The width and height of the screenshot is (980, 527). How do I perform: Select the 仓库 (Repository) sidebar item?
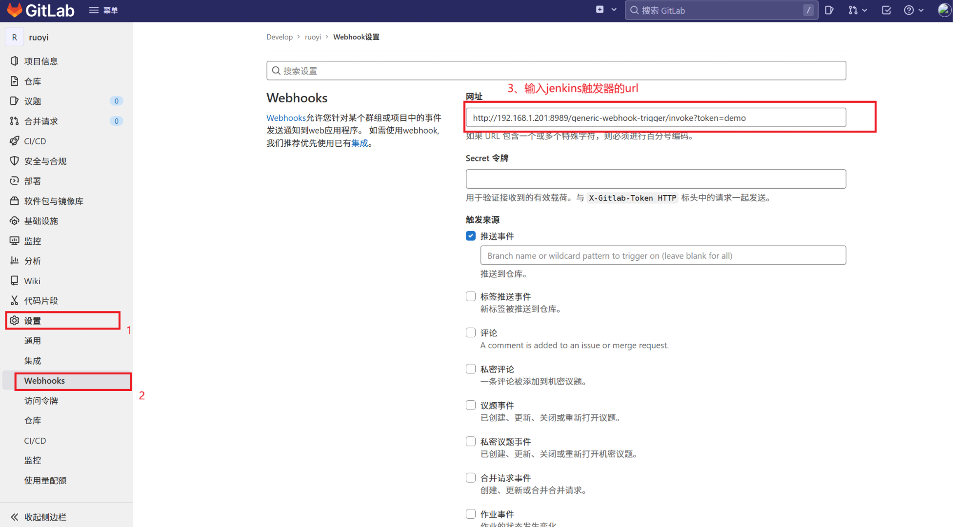(32, 81)
